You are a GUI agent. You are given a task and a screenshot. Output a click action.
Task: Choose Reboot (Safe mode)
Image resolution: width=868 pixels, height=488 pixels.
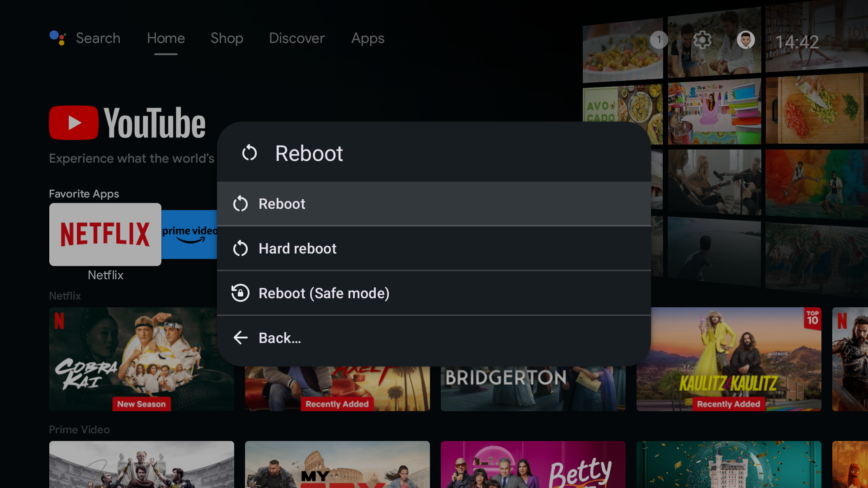click(434, 293)
